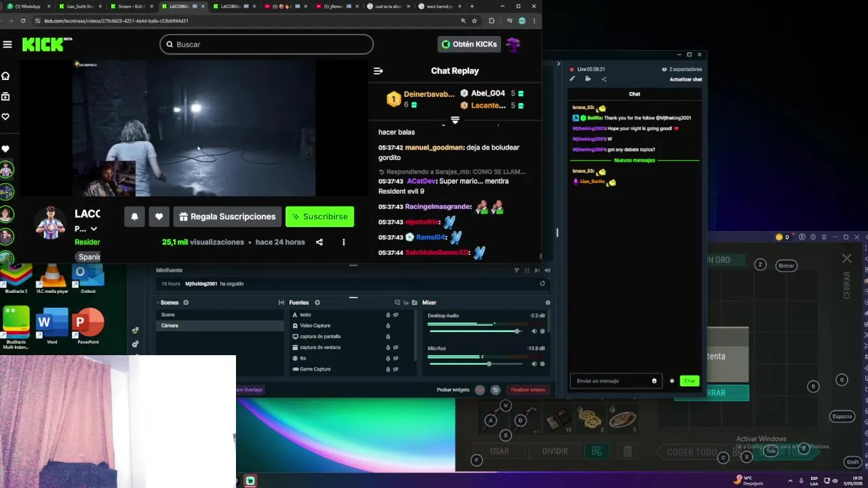Switch to the WhatsApp browser tab
The image size is (868, 488).
click(27, 6)
